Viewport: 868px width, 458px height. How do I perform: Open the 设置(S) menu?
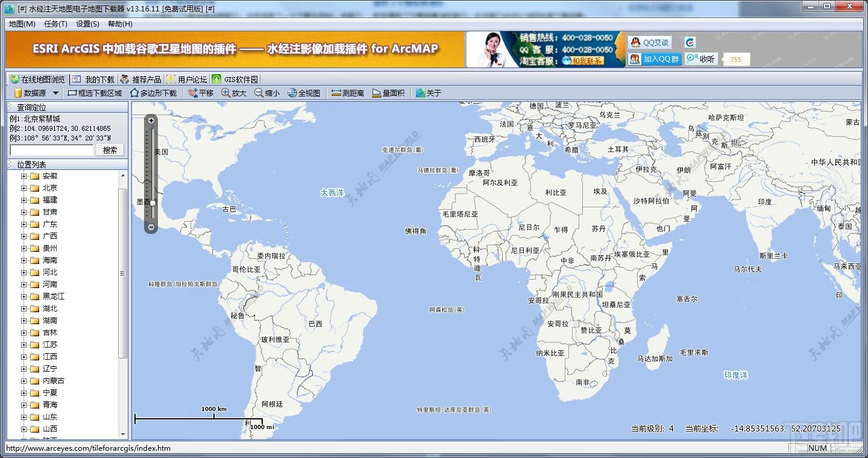pyautogui.click(x=87, y=24)
